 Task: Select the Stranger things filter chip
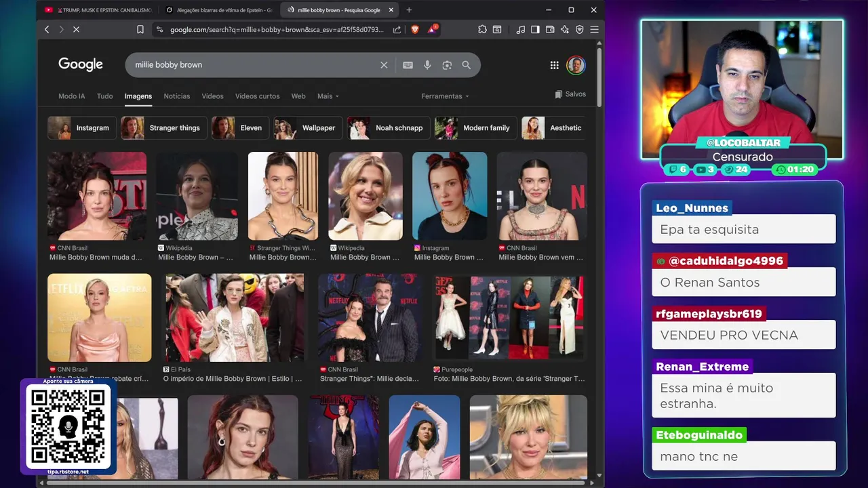point(164,127)
